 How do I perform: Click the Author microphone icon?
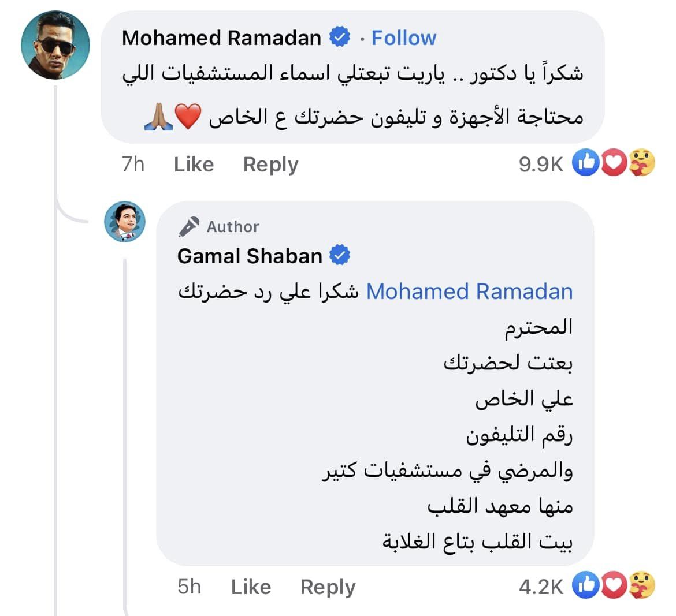[188, 227]
